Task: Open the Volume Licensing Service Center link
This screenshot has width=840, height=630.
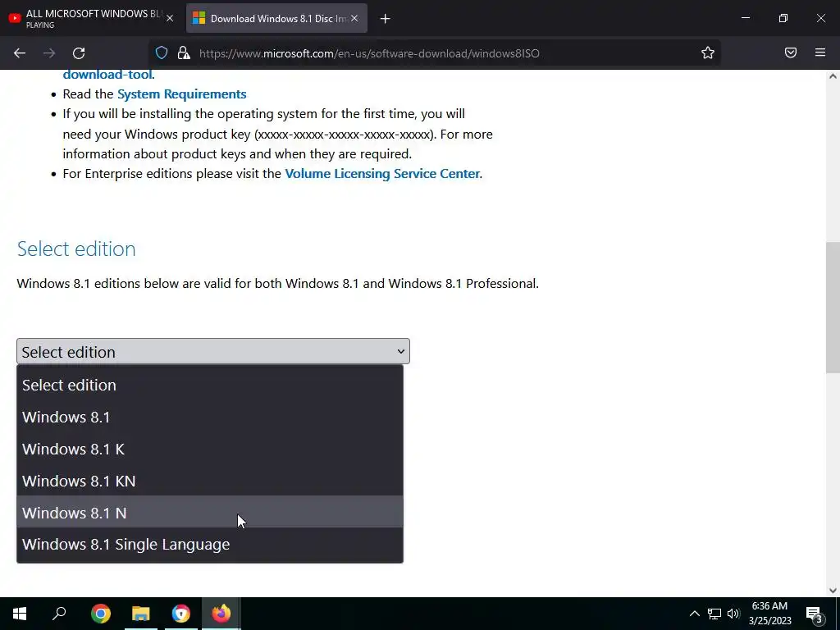Action: 382,174
